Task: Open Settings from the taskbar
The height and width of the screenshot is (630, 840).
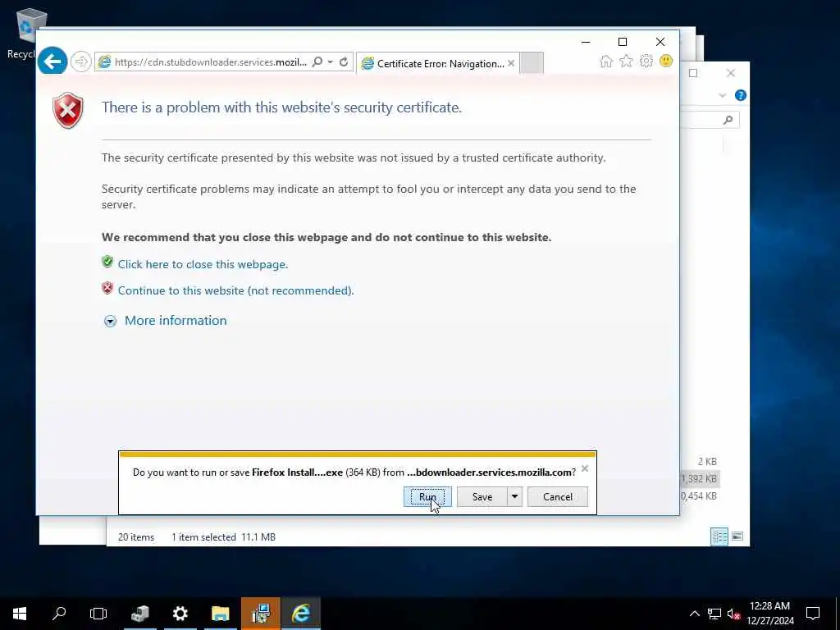Action: coord(180,614)
